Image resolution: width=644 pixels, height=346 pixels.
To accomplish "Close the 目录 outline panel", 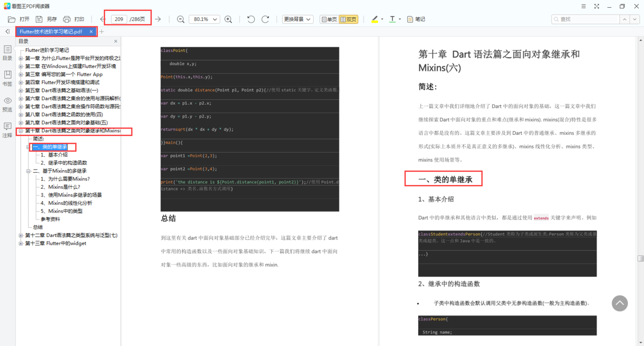I will click(115, 41).
